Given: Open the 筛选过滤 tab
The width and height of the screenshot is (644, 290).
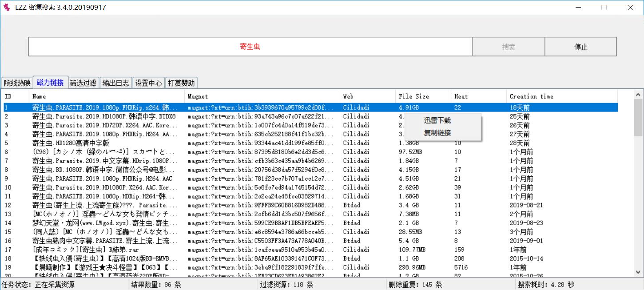Looking at the screenshot, I should (x=83, y=82).
